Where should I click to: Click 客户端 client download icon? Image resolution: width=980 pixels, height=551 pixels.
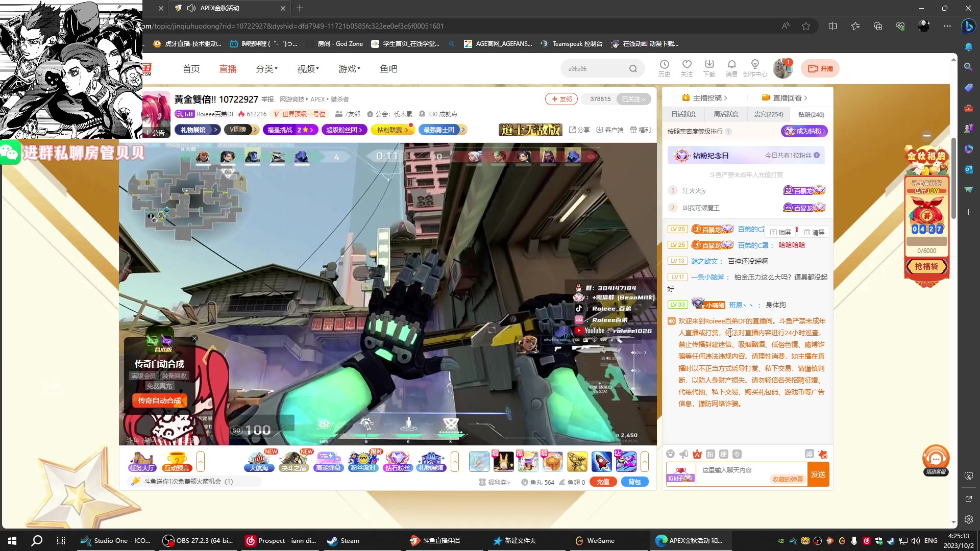[610, 130]
